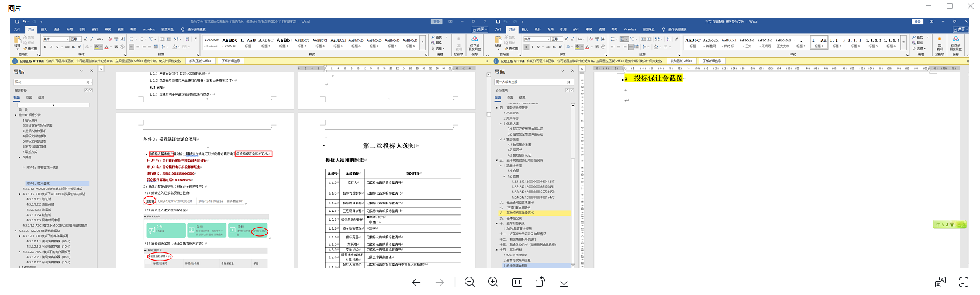Rotate the image using the rotate icon

(540, 282)
